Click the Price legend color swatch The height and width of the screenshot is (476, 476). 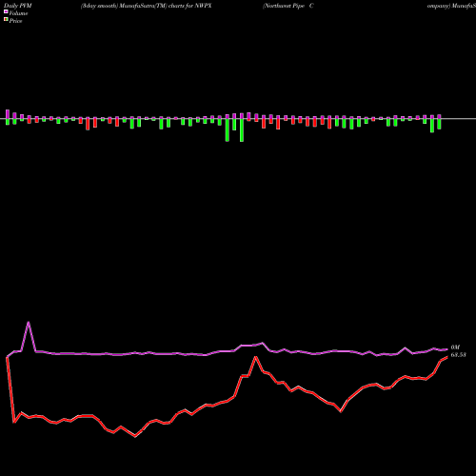point(6,20)
